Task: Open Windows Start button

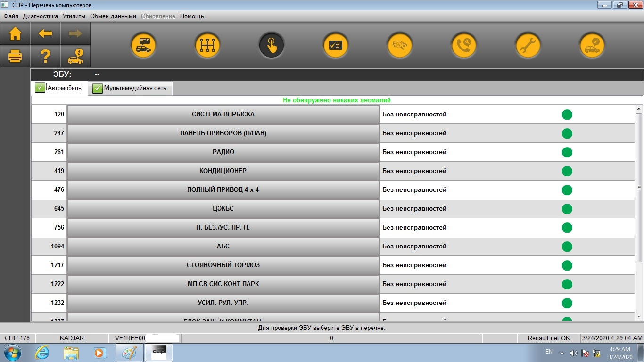Action: 12,353
